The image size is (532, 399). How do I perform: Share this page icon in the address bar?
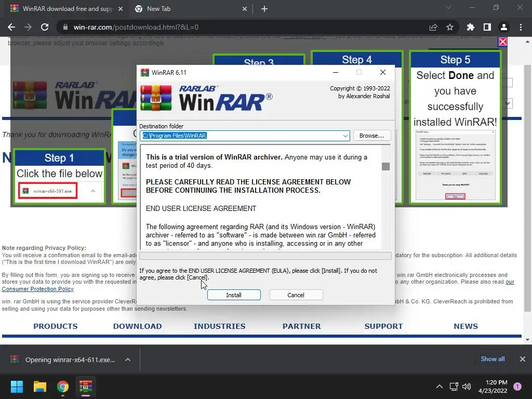(x=433, y=27)
